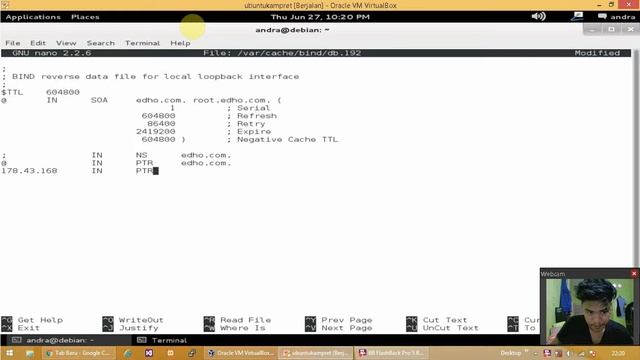Click the webcam video preview
The image size is (640, 360).
pyautogui.click(x=589, y=311)
